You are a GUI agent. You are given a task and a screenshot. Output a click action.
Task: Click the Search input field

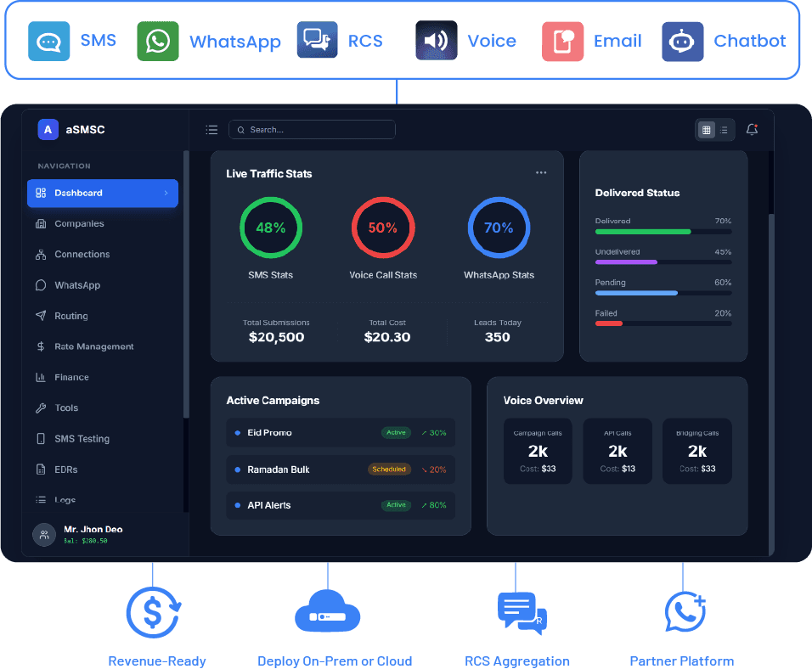[312, 129]
